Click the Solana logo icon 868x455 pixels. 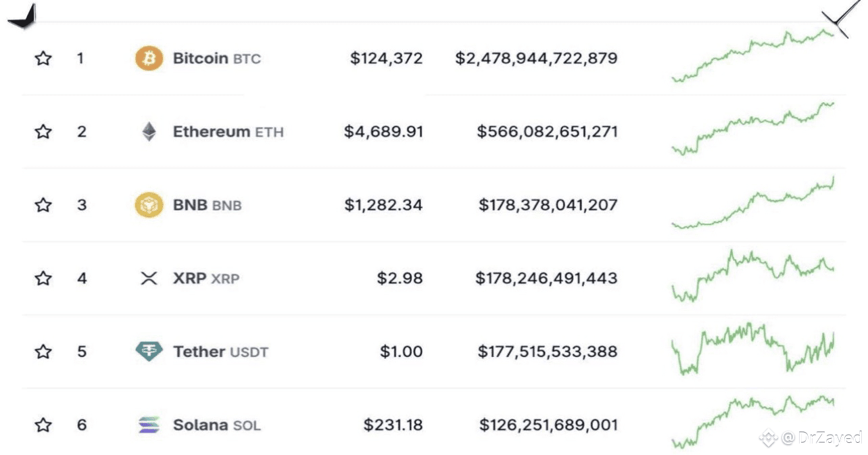(x=149, y=425)
